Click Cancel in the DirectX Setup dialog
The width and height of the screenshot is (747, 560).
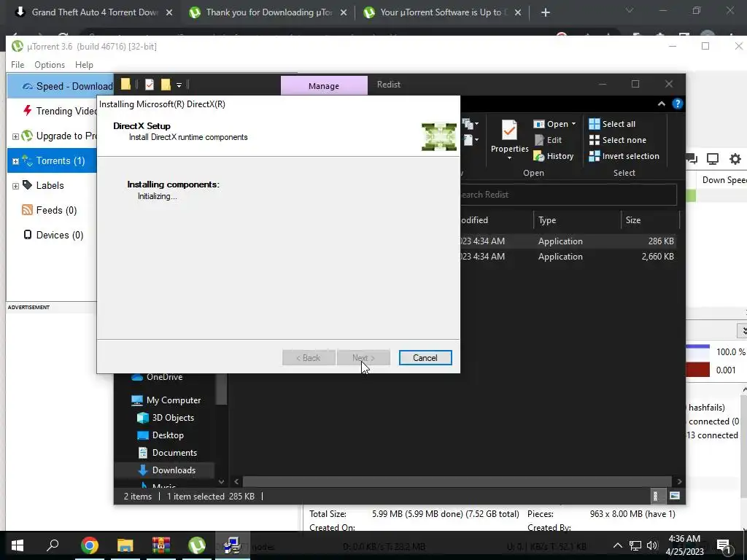[x=425, y=357]
